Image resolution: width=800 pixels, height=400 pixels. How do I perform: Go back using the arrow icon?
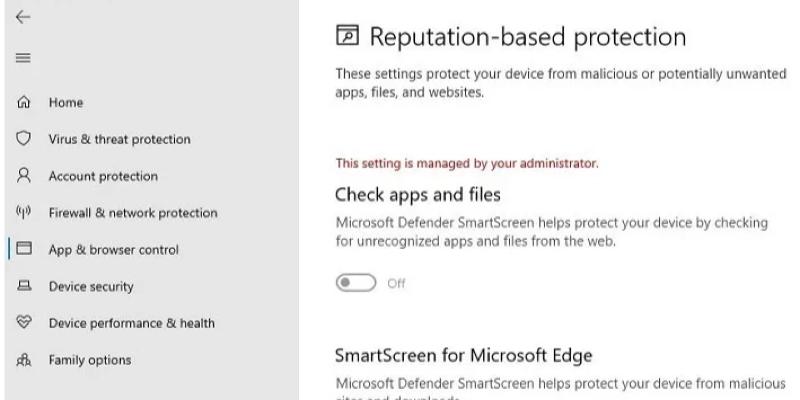pos(23,17)
